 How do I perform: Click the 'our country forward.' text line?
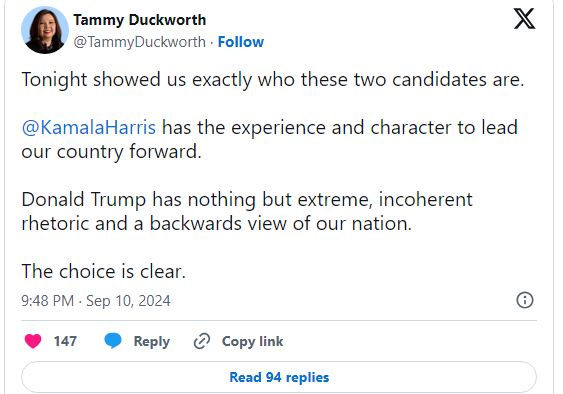pos(111,152)
